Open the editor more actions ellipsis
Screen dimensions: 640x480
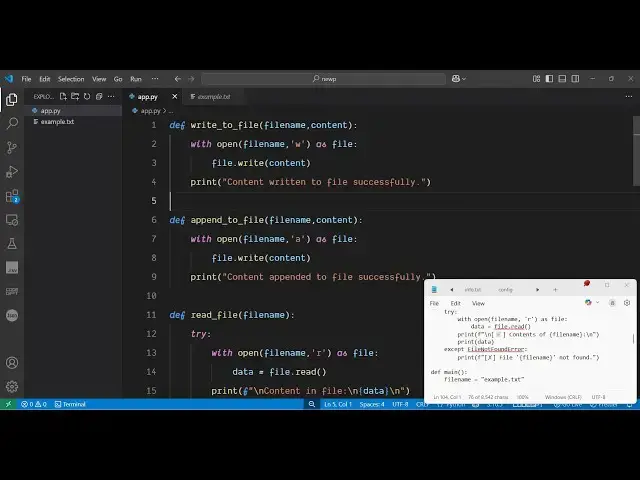629,96
